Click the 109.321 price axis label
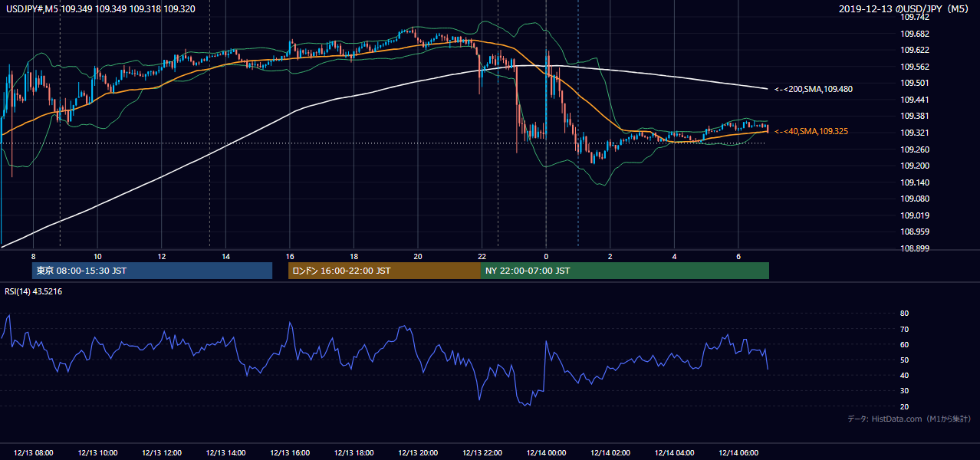Viewport: 980px width, 460px height. 915,133
